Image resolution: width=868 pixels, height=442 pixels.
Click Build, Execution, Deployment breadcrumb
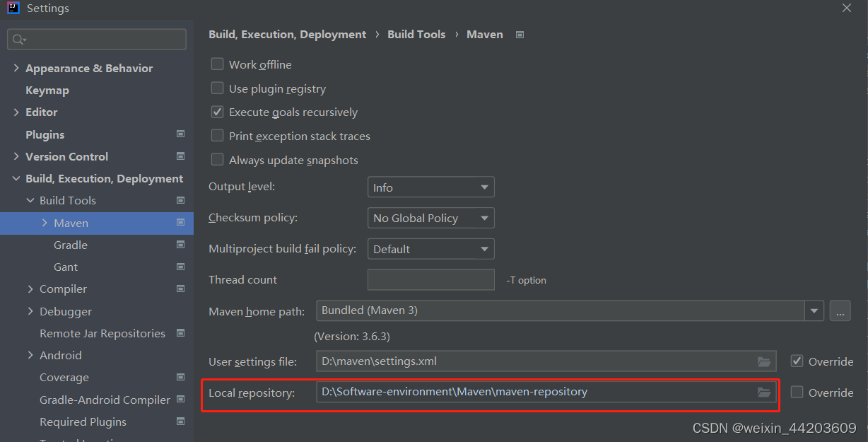287,34
